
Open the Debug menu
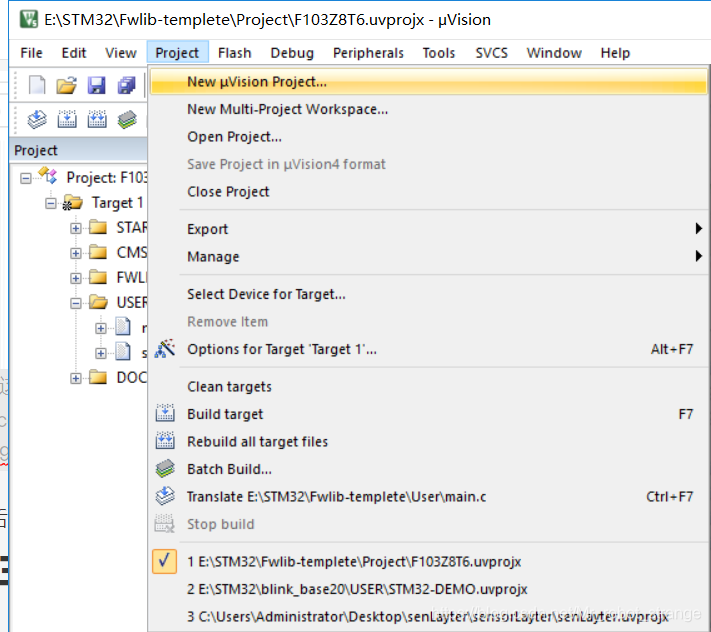292,53
